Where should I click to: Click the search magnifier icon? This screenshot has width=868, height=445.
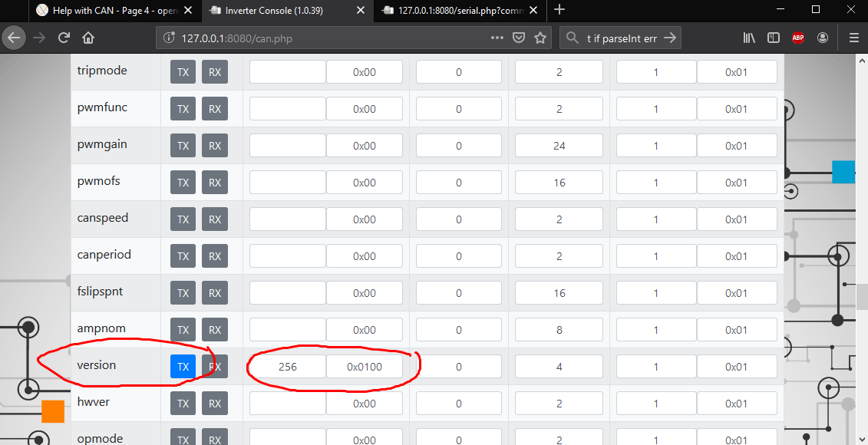click(573, 38)
